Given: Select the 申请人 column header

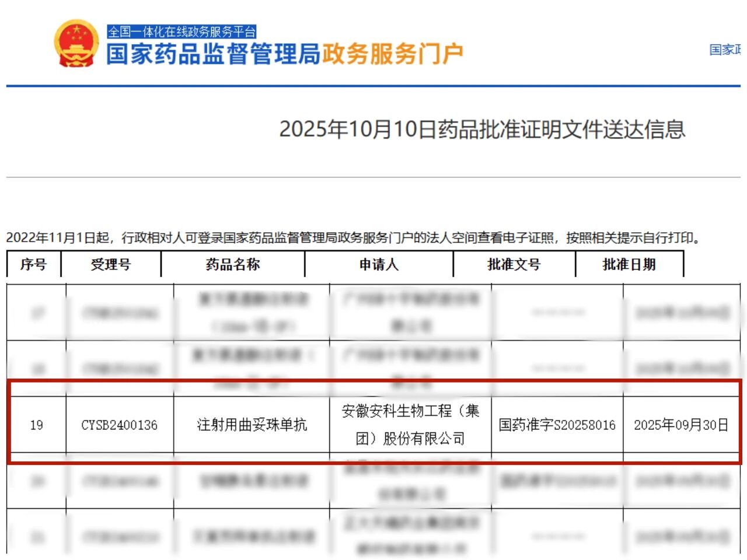Looking at the screenshot, I should 379,265.
